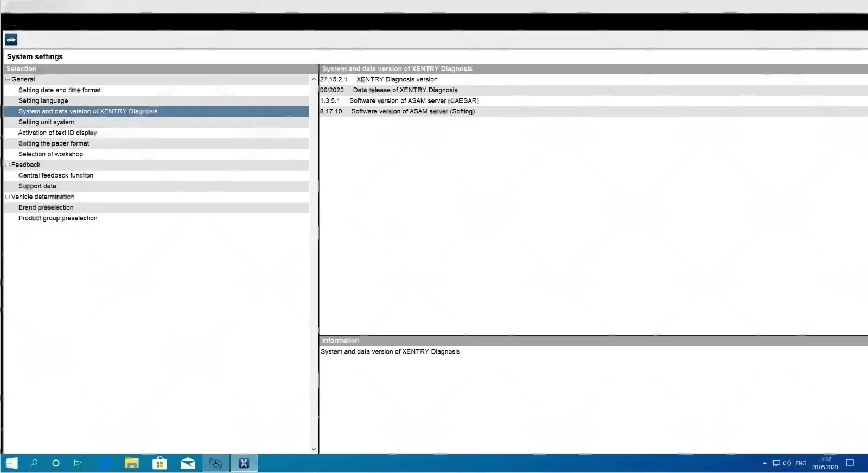The height and width of the screenshot is (473, 868).
Task: Open volume control tray icon
Action: pyautogui.click(x=787, y=463)
